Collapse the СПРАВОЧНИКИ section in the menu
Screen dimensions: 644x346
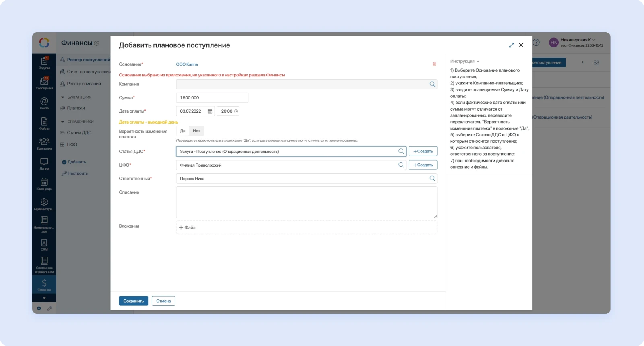click(63, 122)
